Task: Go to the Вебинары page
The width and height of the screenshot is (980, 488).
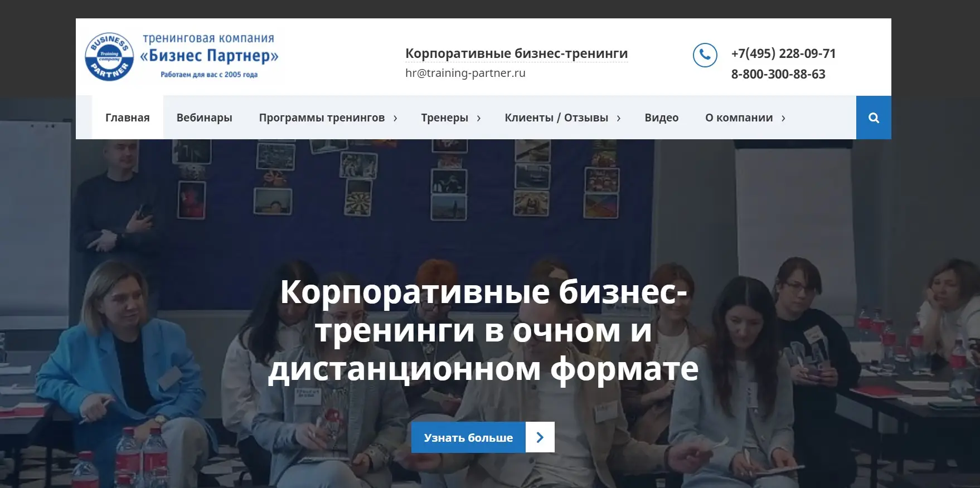Action: pos(204,118)
